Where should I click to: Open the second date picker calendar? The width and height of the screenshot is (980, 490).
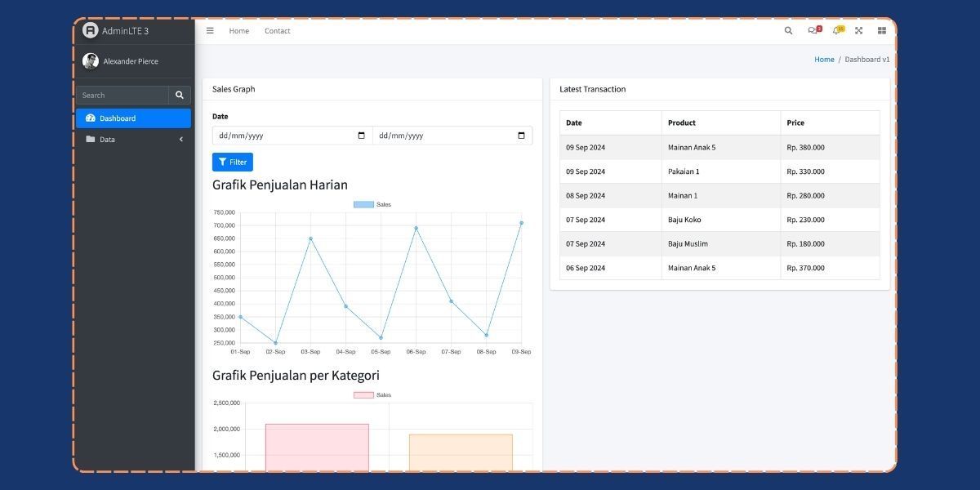(521, 135)
